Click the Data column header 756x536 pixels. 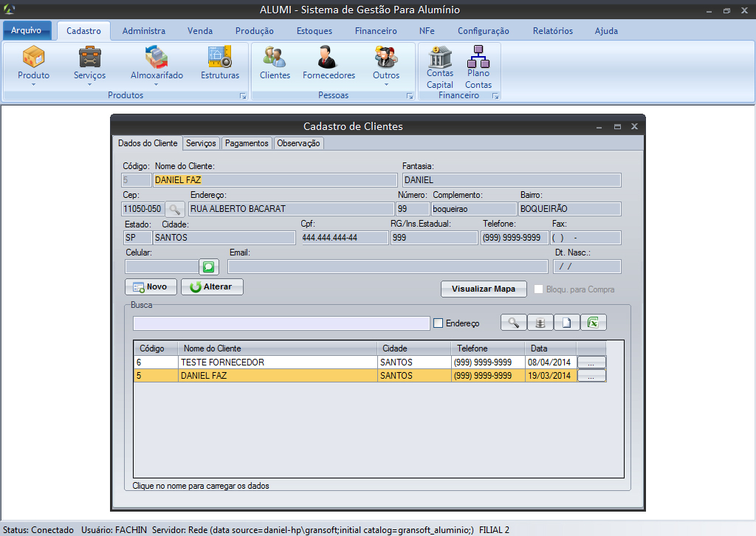(x=551, y=348)
